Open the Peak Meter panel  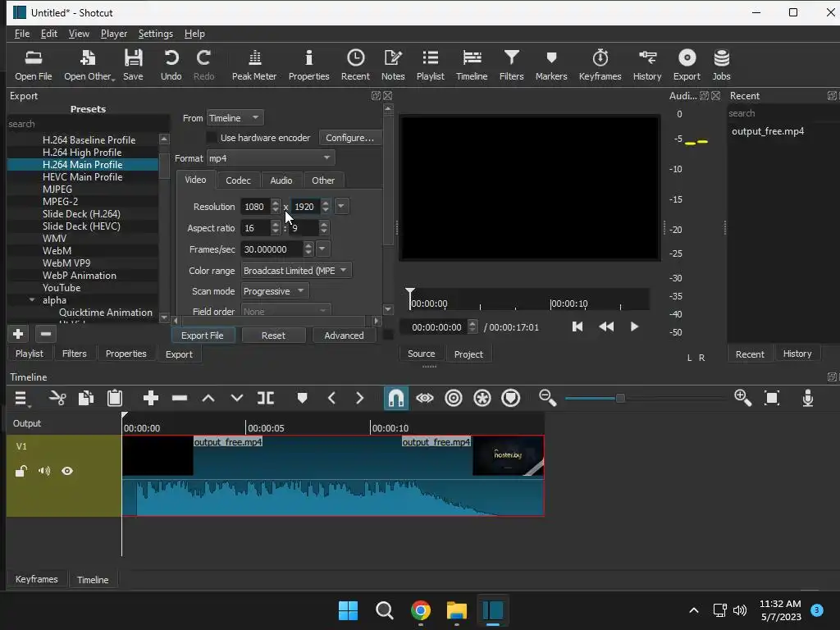pyautogui.click(x=253, y=65)
